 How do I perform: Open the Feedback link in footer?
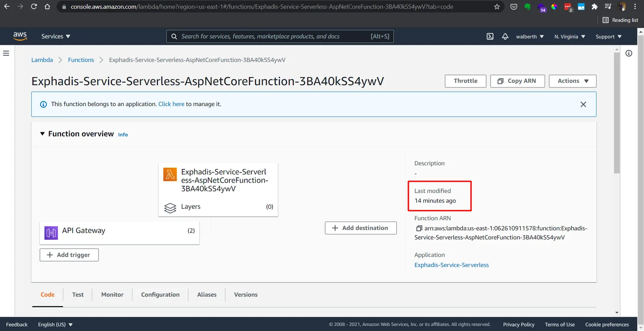(x=17, y=325)
